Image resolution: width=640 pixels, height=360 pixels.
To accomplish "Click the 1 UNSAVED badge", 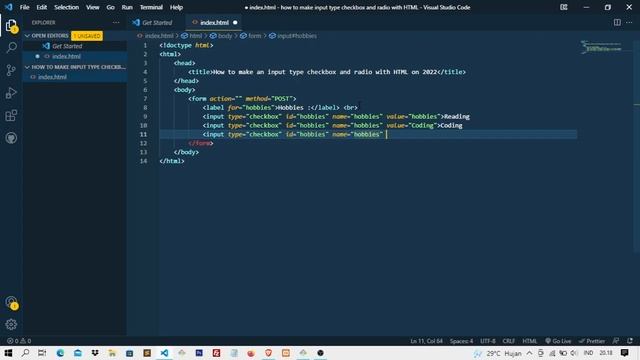I will pos(87,36).
